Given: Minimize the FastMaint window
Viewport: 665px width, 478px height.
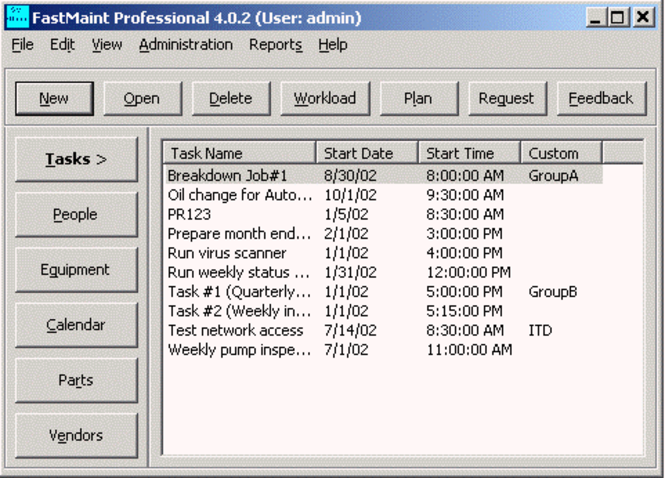Looking at the screenshot, I should coord(595,17).
